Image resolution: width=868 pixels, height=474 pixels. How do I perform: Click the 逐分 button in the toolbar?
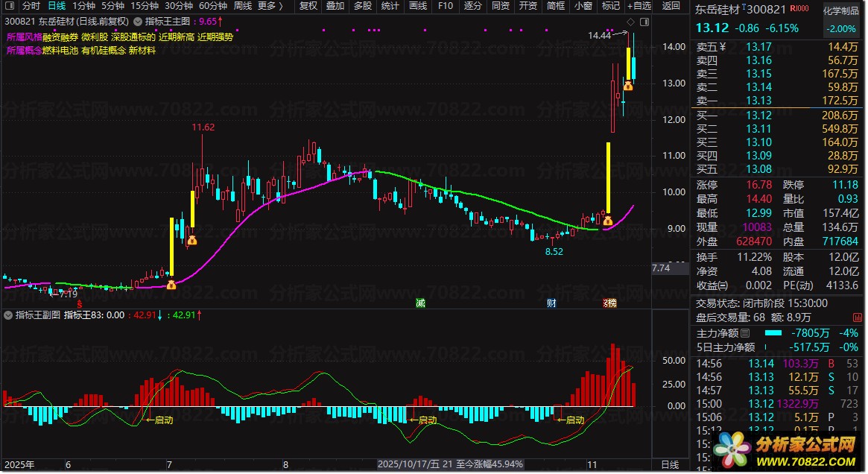pyautogui.click(x=473, y=5)
